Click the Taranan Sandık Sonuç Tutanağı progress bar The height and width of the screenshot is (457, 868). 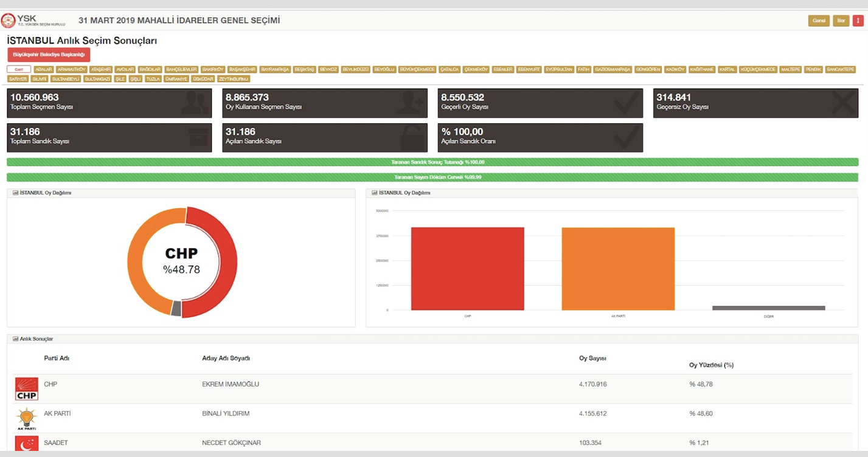coord(432,162)
